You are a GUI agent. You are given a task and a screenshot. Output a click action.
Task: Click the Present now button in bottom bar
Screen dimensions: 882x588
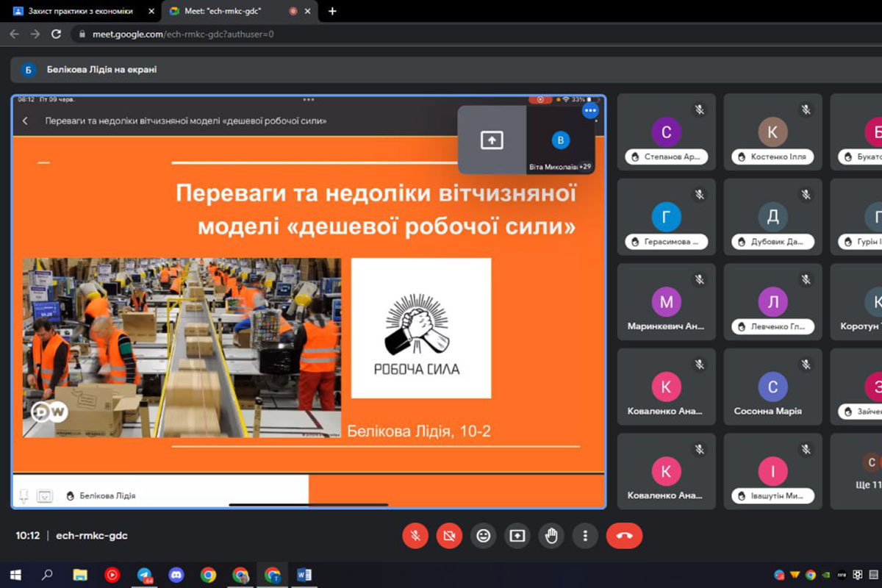[x=517, y=536]
